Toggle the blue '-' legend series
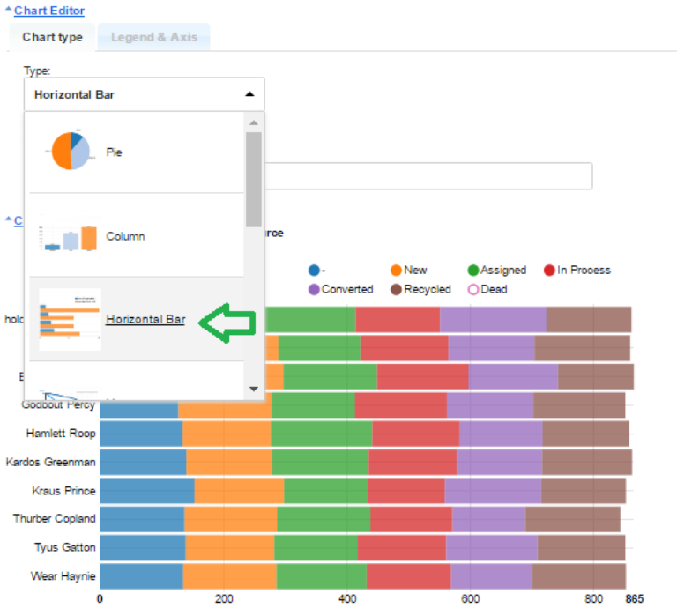Viewport: 677px width, 616px height. coord(317,271)
